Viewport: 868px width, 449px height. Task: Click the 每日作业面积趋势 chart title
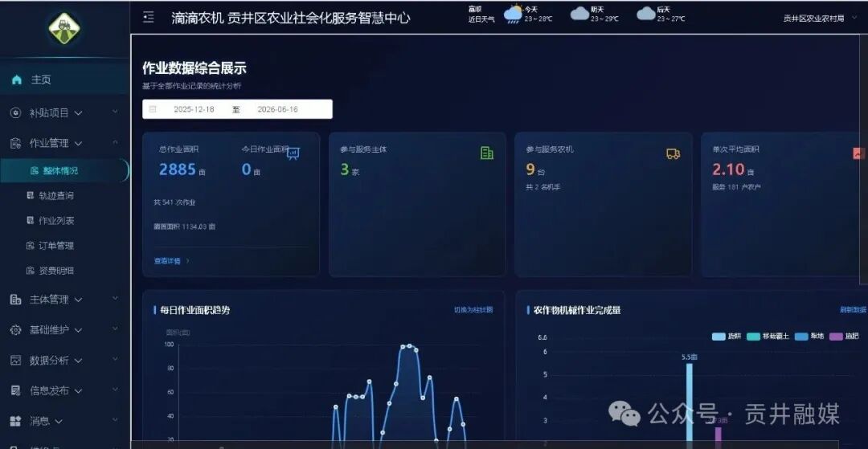pos(194,310)
